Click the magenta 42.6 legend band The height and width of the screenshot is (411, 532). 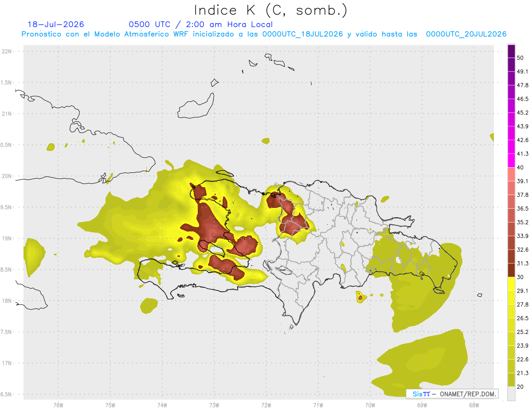511,147
